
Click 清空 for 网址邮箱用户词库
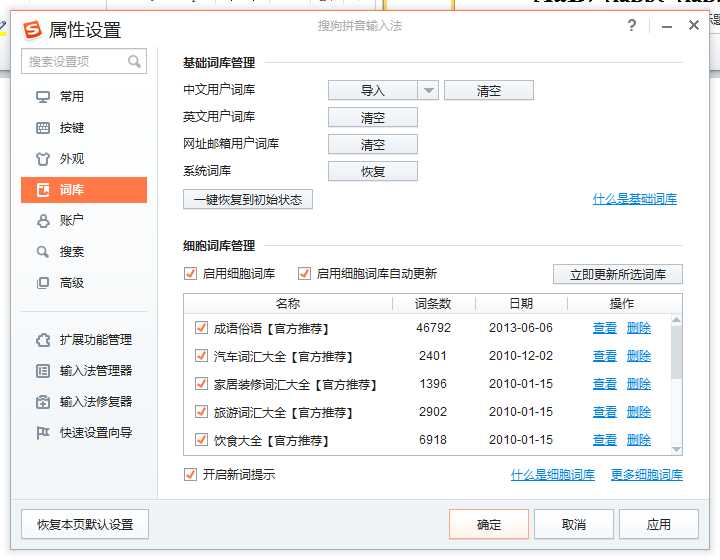click(373, 145)
